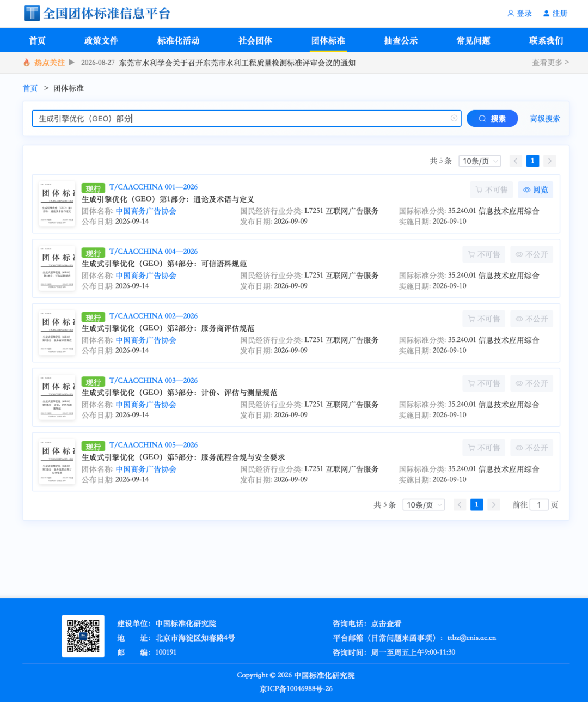Open the 登录 login link
The width and height of the screenshot is (588, 702).
click(x=520, y=14)
